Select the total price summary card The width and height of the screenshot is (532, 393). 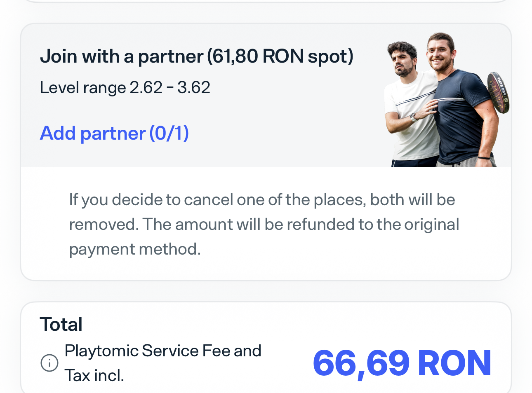click(x=266, y=348)
